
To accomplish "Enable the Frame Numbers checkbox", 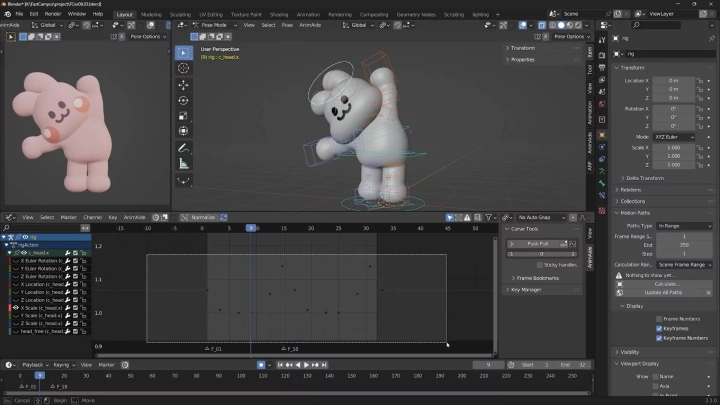I will (659, 319).
